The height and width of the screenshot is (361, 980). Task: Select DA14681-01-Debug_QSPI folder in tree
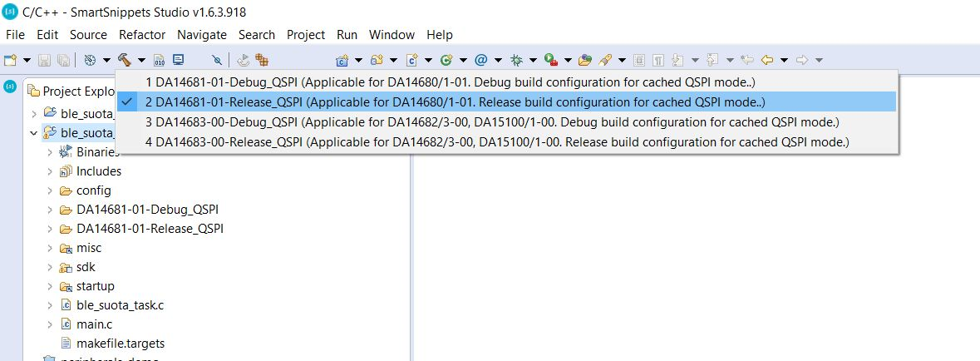(147, 210)
